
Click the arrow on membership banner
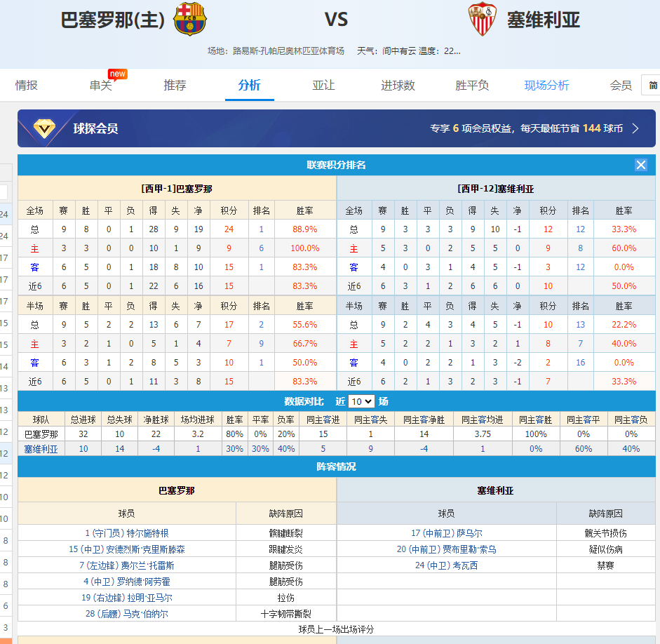635,128
